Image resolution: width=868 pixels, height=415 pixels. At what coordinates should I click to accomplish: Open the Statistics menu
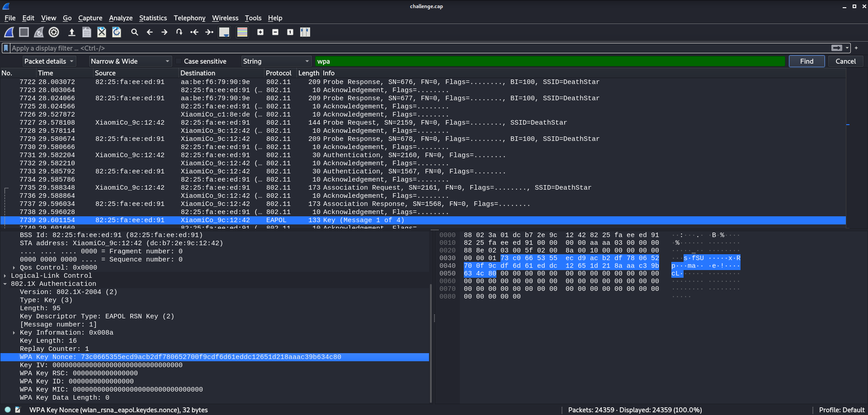coord(153,18)
